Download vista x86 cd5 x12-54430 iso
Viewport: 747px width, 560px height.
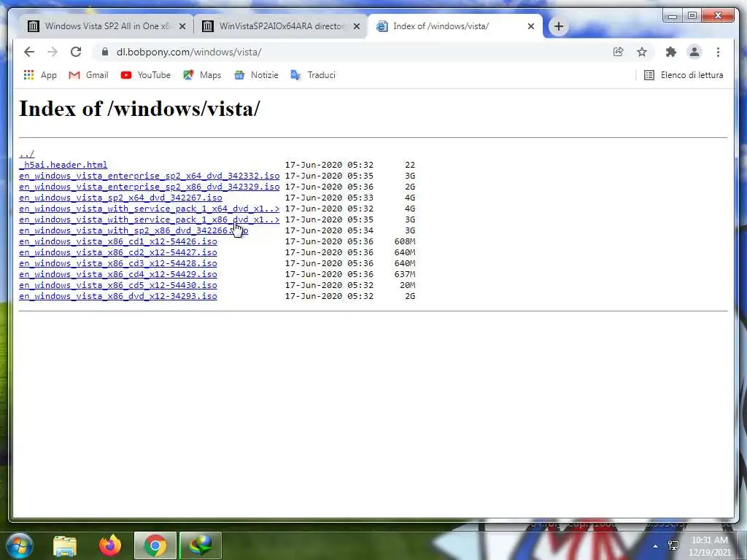coord(118,285)
